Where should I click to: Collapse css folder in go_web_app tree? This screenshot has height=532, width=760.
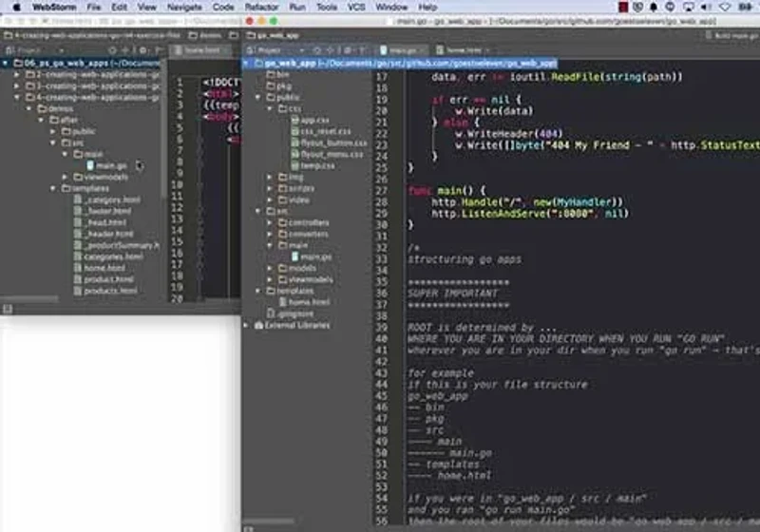(x=270, y=108)
